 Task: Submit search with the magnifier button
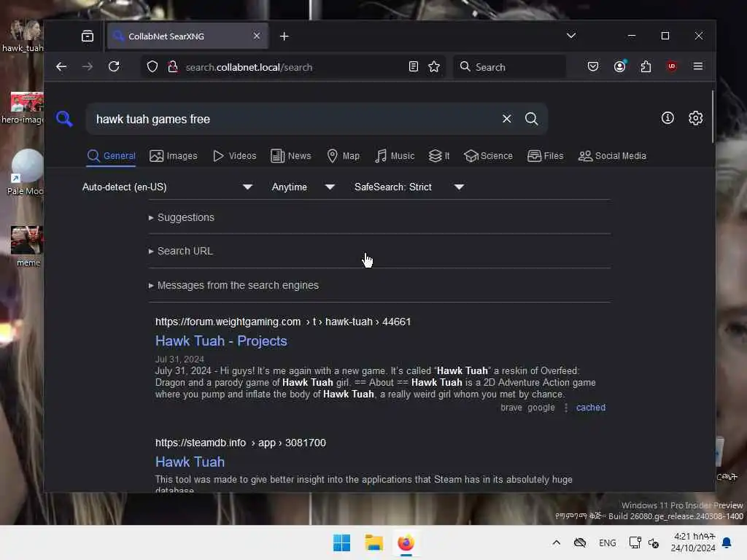[x=531, y=119]
